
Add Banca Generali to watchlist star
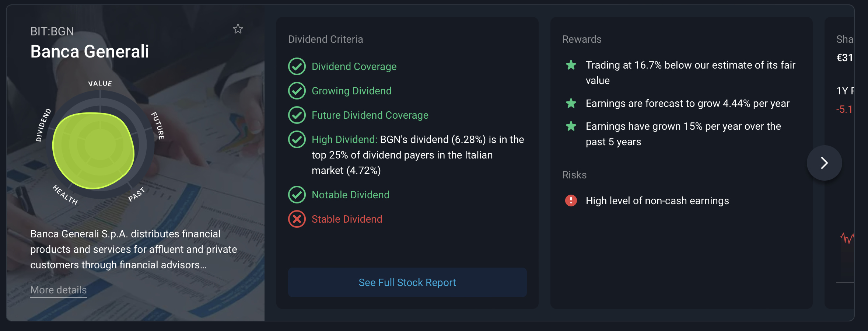click(x=238, y=29)
